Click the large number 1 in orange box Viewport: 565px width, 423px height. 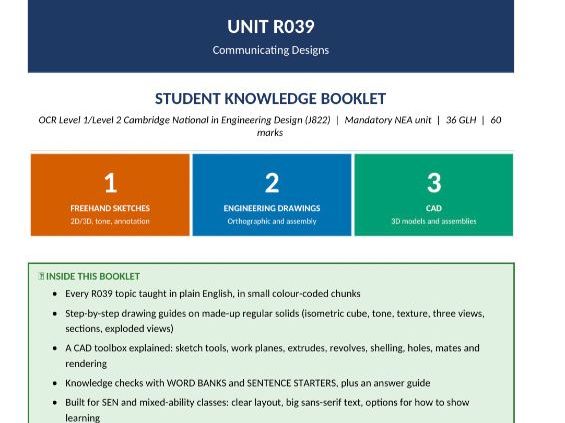[110, 183]
